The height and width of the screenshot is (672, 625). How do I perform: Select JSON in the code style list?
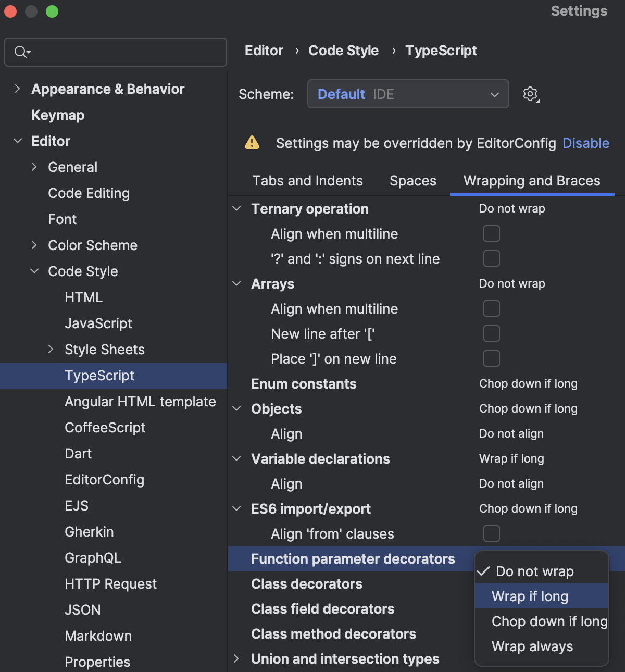(82, 609)
